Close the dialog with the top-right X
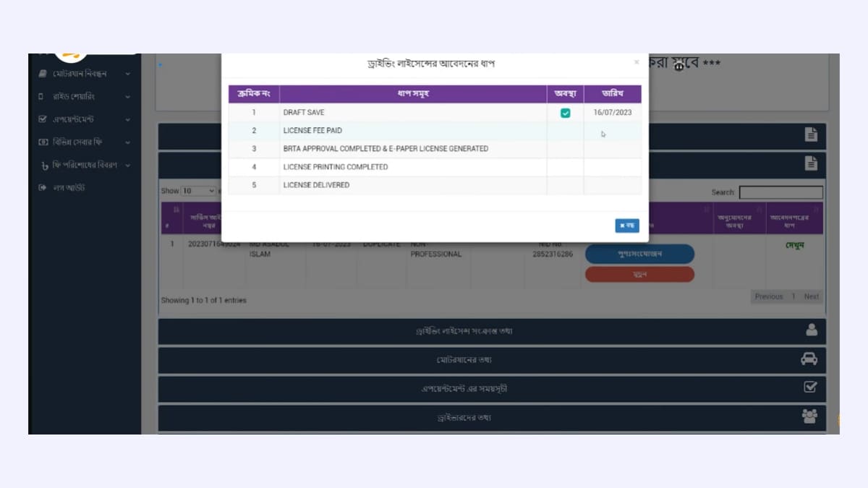868x488 pixels. click(637, 63)
